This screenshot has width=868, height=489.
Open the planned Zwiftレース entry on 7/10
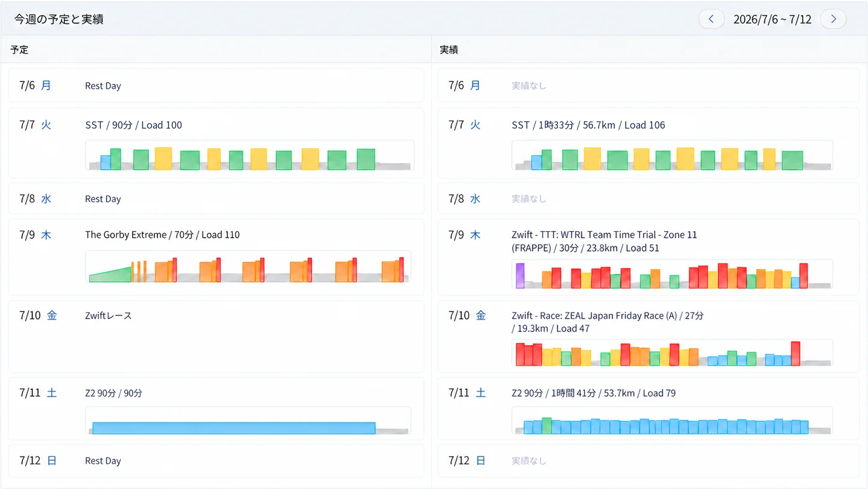pyautogui.click(x=216, y=336)
